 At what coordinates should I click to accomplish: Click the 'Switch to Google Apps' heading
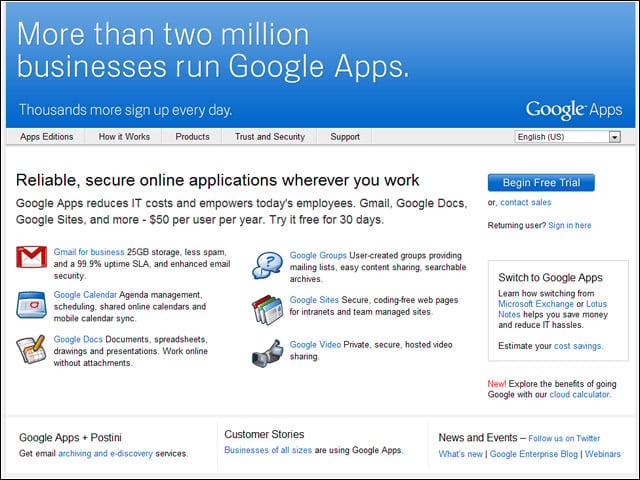click(550, 278)
